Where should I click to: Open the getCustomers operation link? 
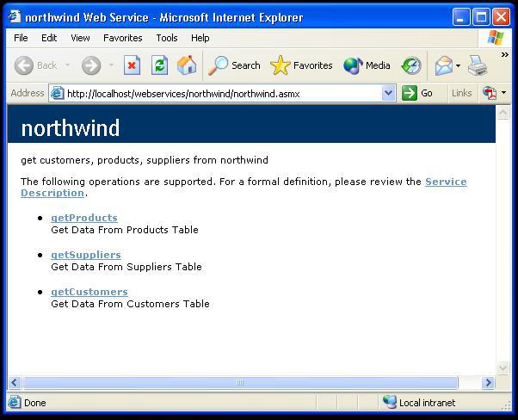tap(89, 292)
